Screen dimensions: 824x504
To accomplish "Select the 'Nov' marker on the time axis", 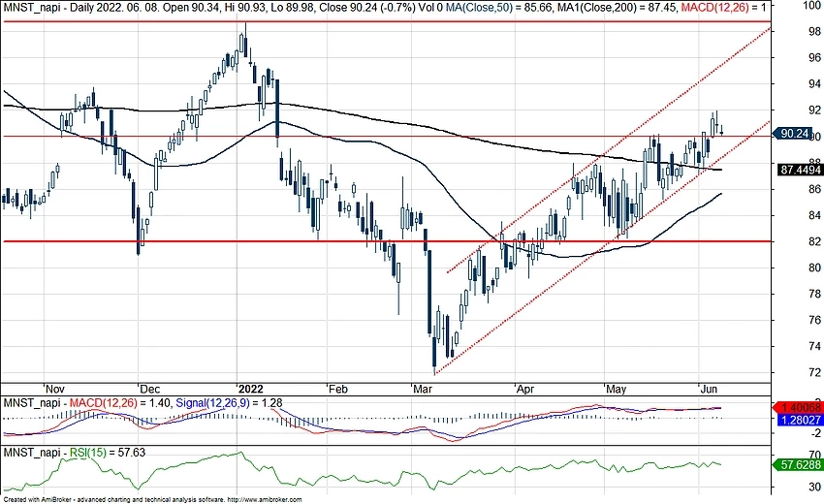I will (x=56, y=385).
